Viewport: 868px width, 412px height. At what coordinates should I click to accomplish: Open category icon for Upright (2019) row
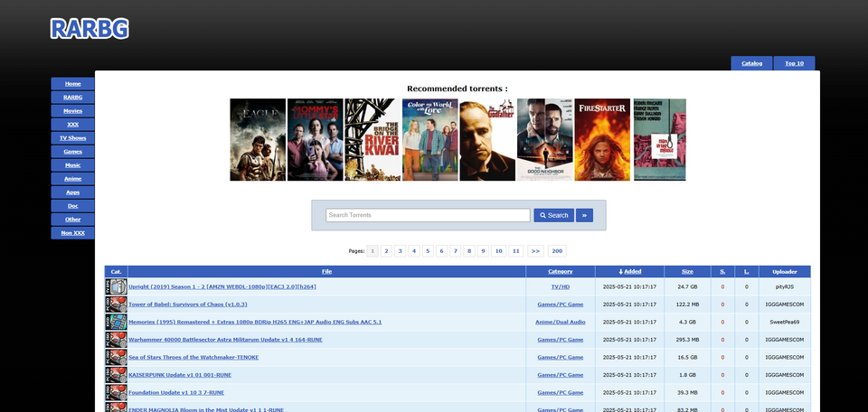(117, 286)
